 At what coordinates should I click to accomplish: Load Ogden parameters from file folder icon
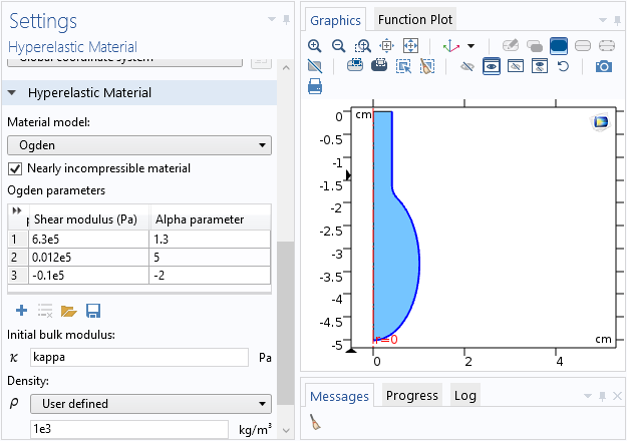coord(69,311)
